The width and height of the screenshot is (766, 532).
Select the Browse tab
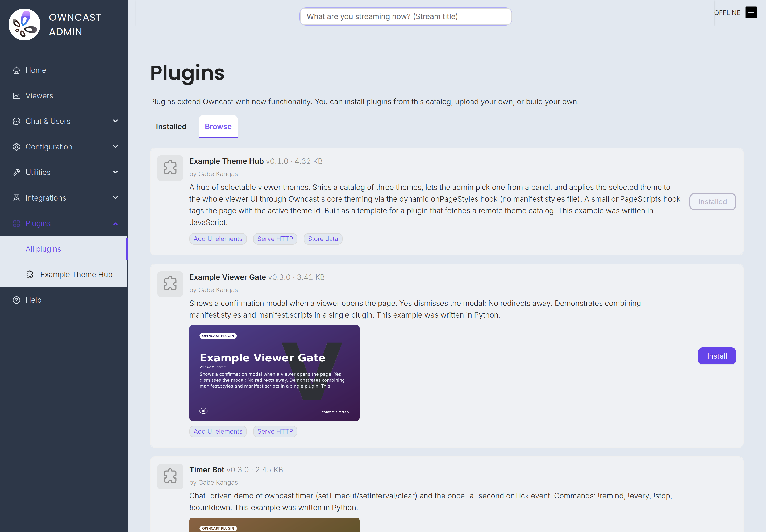pos(218,127)
